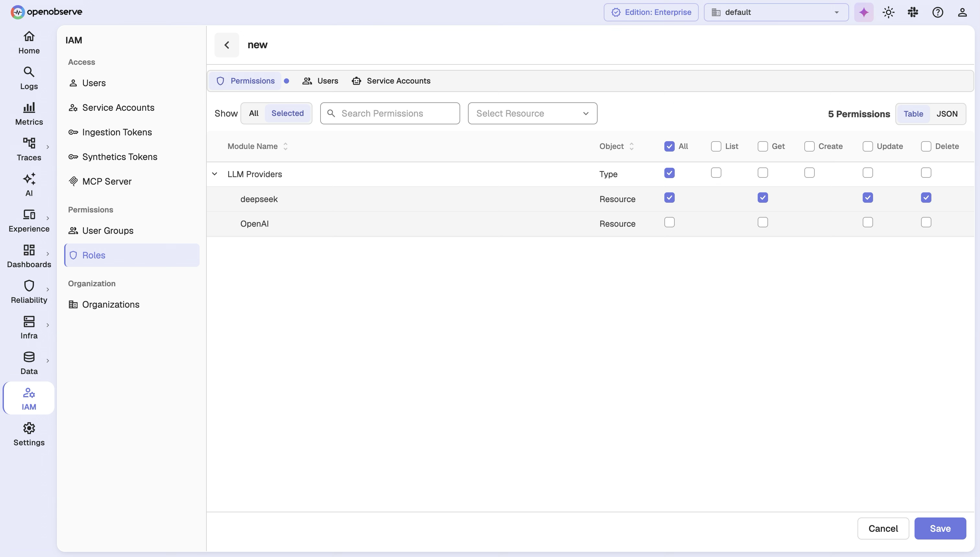
Task: Open Service Accounts in the IAM menu
Action: pos(132,108)
